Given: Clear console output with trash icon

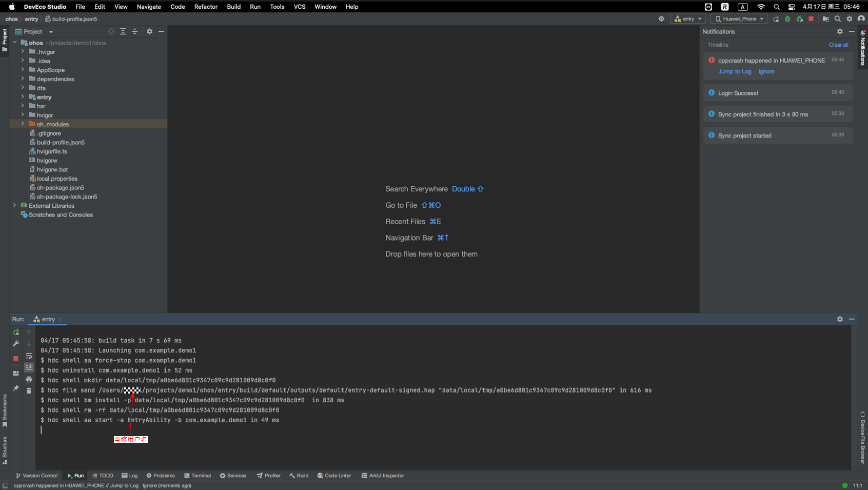Looking at the screenshot, I should 29,391.
